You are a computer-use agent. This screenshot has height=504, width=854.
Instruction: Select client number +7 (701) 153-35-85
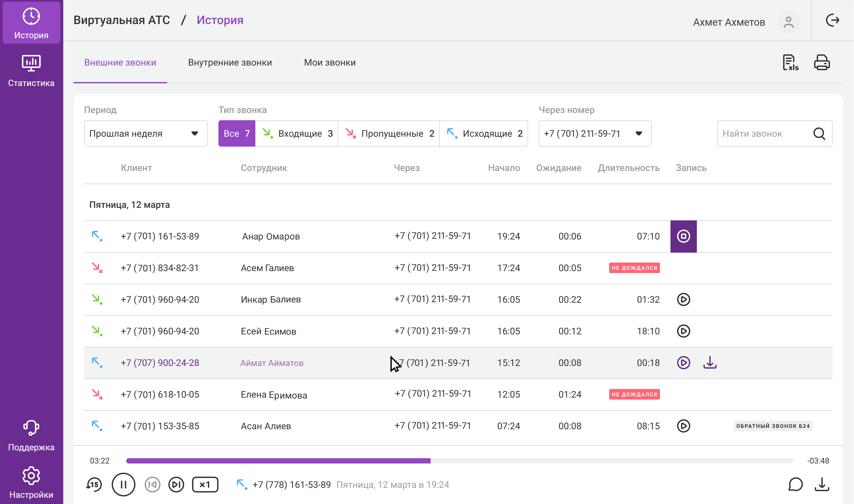160,426
